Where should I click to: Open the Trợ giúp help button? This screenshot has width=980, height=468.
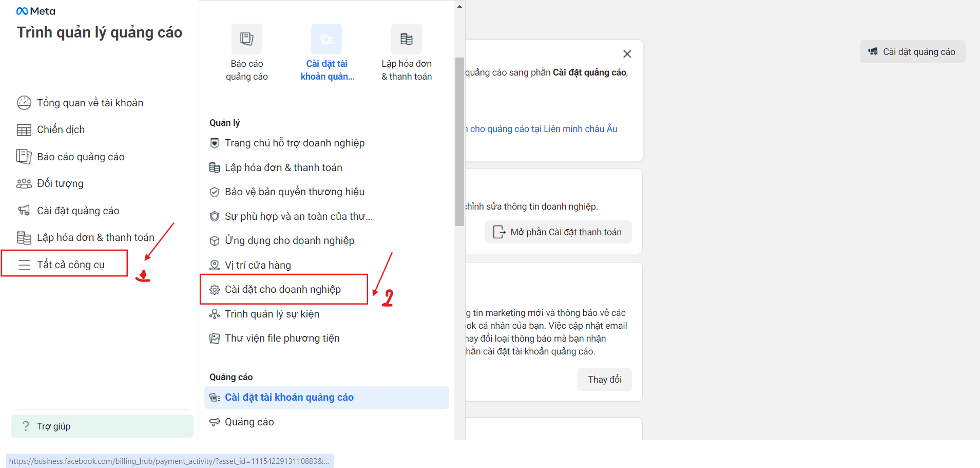pos(102,426)
